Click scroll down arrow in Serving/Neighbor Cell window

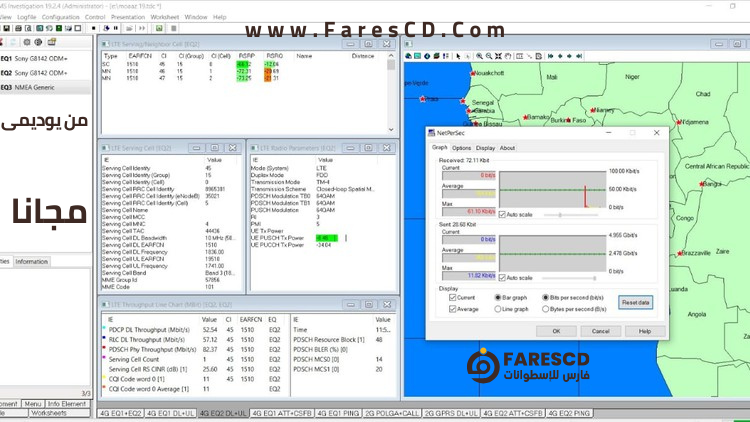point(391,129)
